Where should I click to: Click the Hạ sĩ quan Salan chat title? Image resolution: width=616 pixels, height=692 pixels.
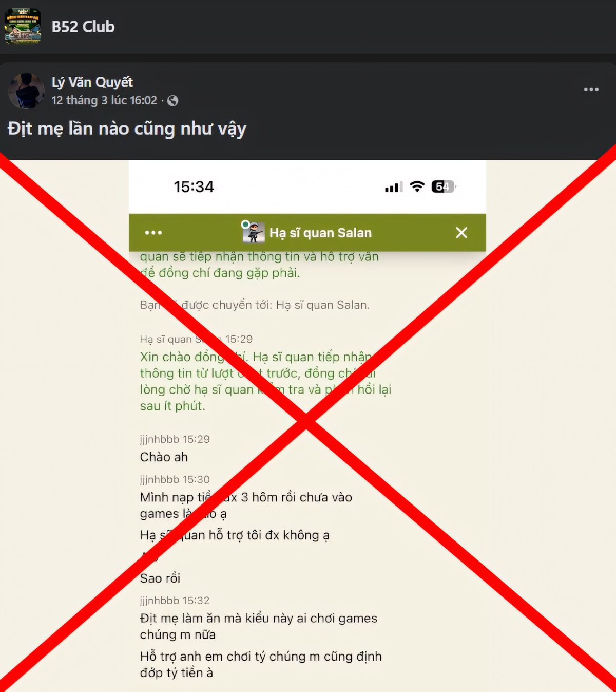pyautogui.click(x=320, y=233)
